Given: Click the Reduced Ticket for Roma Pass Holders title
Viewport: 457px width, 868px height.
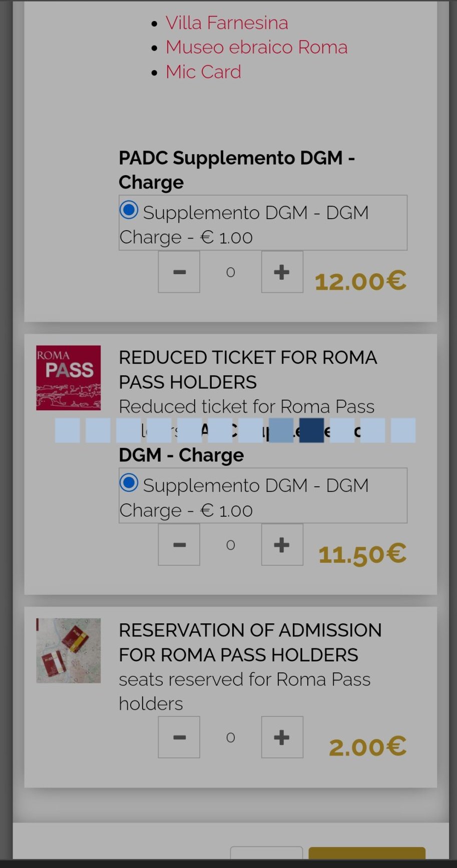Looking at the screenshot, I should tap(248, 370).
